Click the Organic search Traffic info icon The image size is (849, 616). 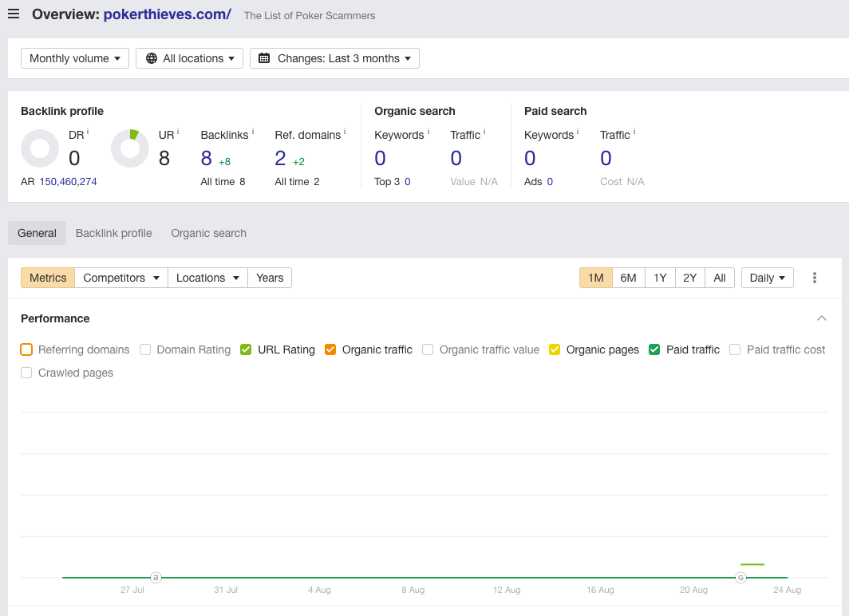[x=484, y=132]
